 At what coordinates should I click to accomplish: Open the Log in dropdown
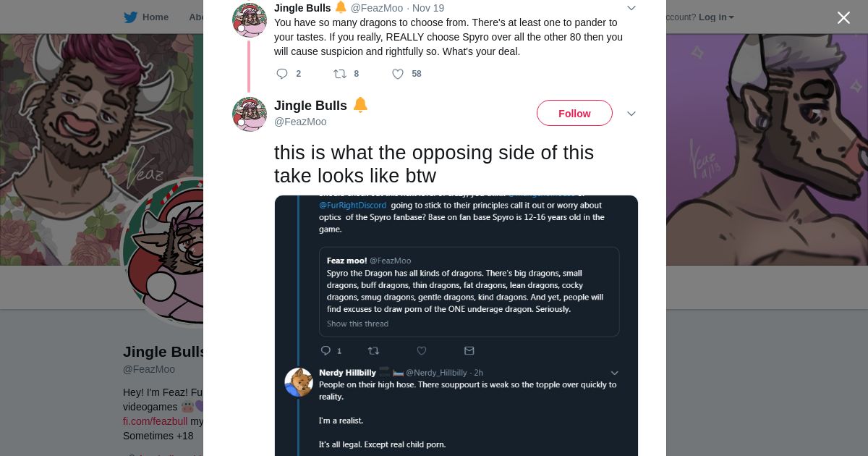pos(715,17)
